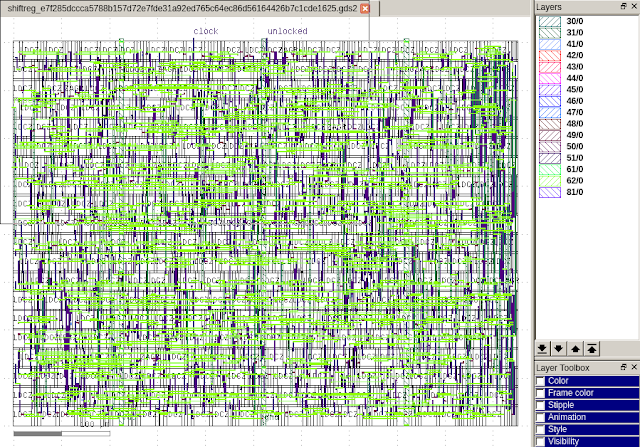
Task: Close the shiftreg gds2 file tab
Action: point(365,9)
